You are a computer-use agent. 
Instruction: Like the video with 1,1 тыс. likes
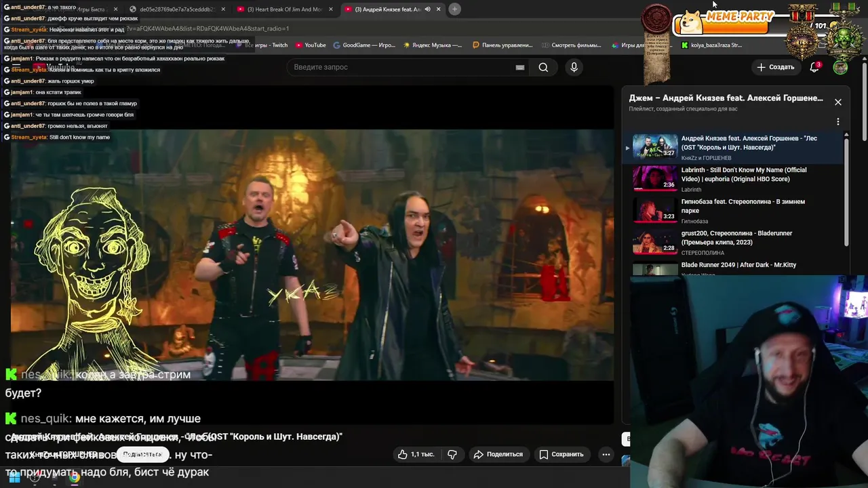(x=416, y=454)
